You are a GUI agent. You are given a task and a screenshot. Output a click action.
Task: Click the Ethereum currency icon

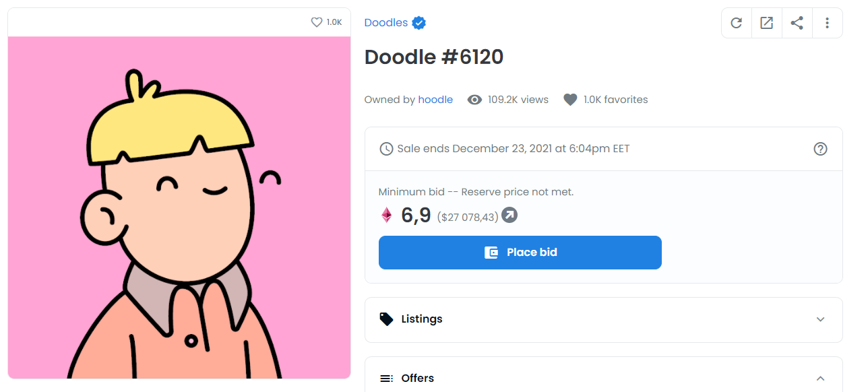387,216
